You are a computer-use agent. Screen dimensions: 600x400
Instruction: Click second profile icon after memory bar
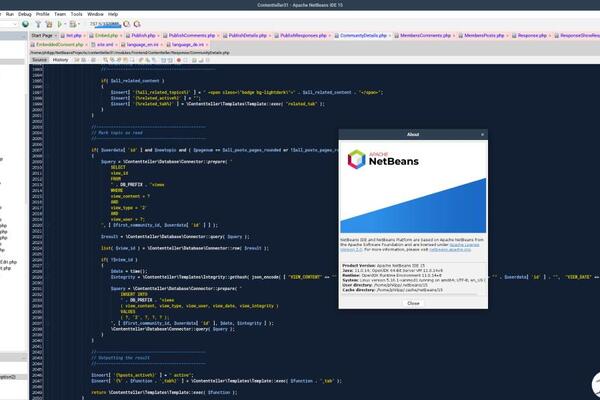coord(137,24)
